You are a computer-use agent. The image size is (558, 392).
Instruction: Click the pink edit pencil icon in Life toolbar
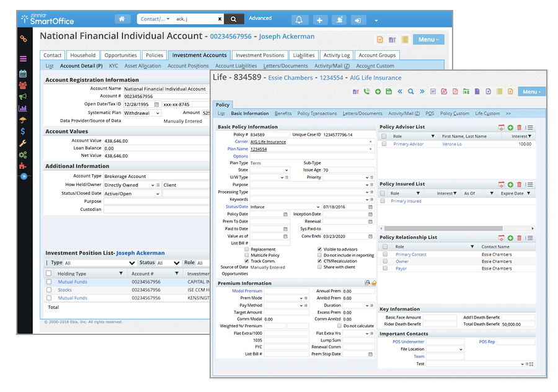444,92
